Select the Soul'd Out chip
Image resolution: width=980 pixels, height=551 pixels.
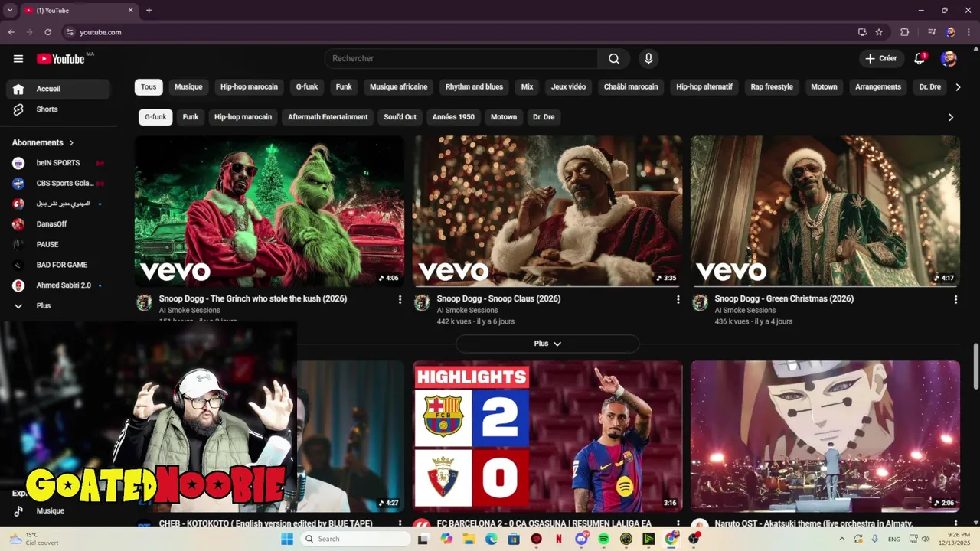(400, 117)
